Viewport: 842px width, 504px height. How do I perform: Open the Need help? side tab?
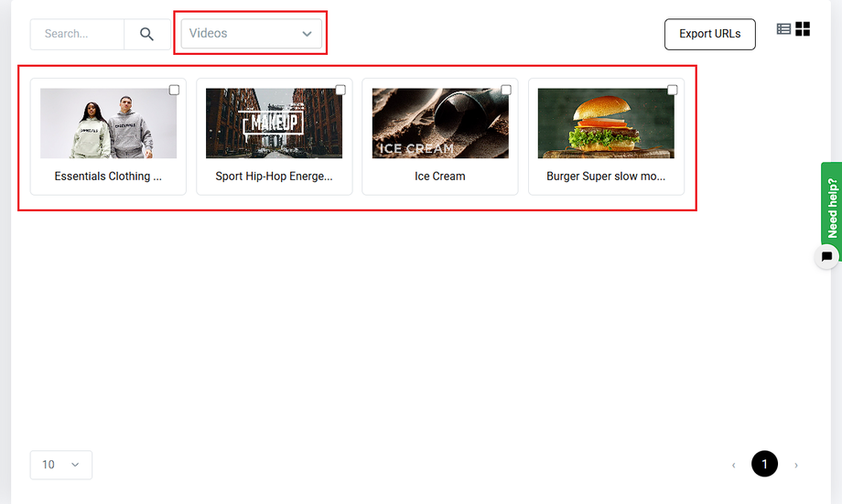coord(831,209)
